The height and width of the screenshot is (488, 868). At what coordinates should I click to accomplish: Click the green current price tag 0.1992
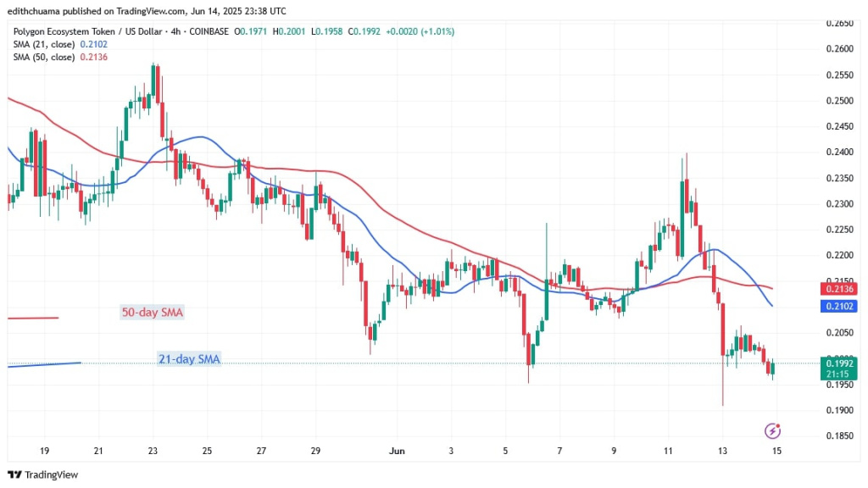tap(841, 363)
